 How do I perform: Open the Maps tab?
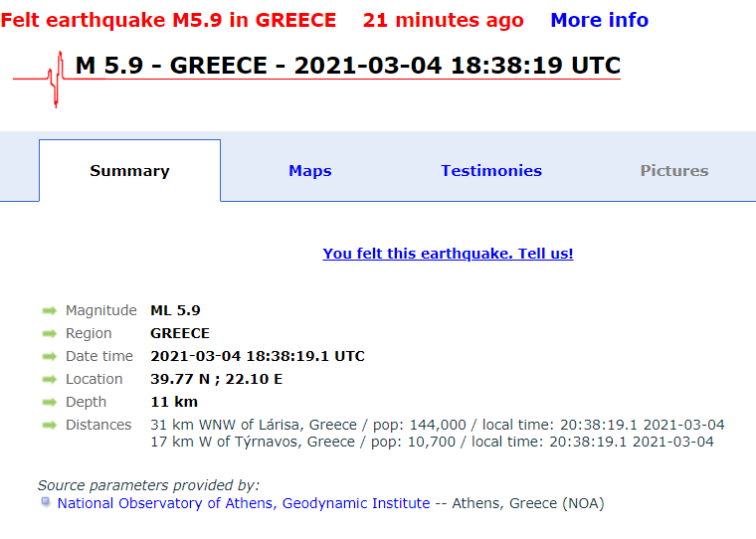[310, 171]
